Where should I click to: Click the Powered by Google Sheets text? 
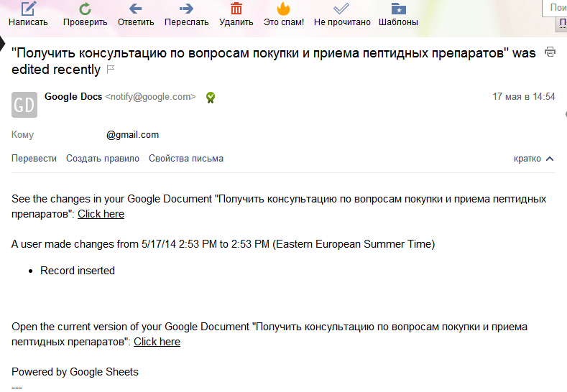coord(75,372)
